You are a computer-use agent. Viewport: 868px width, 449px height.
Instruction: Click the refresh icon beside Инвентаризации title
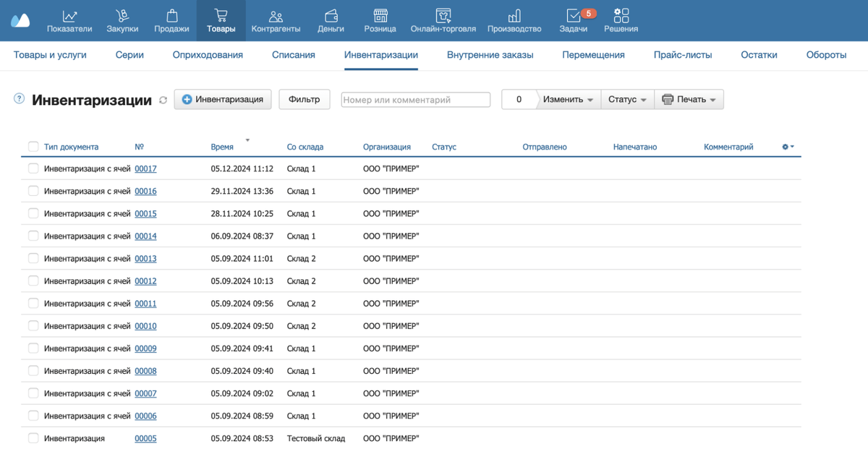point(163,101)
